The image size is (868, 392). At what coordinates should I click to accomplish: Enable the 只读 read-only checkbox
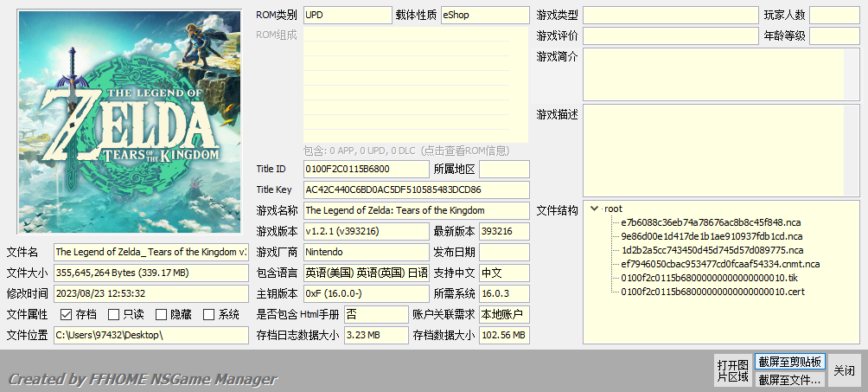click(x=113, y=314)
